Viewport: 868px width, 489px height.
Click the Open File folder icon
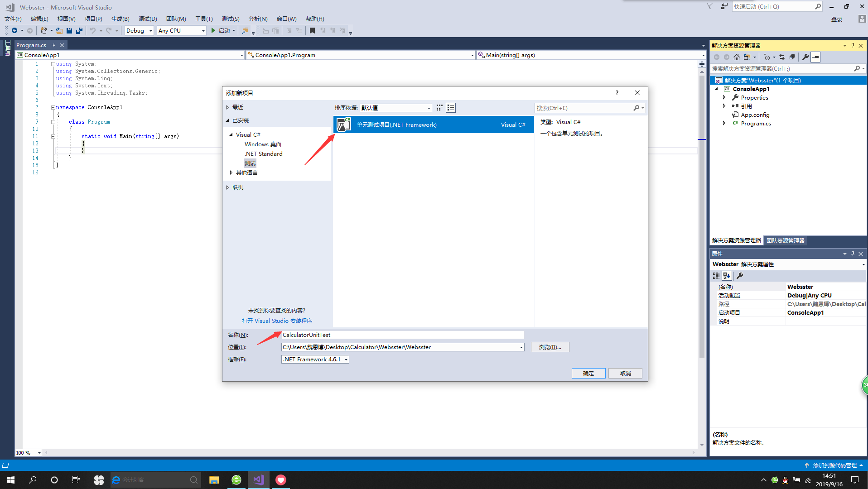pos(59,30)
